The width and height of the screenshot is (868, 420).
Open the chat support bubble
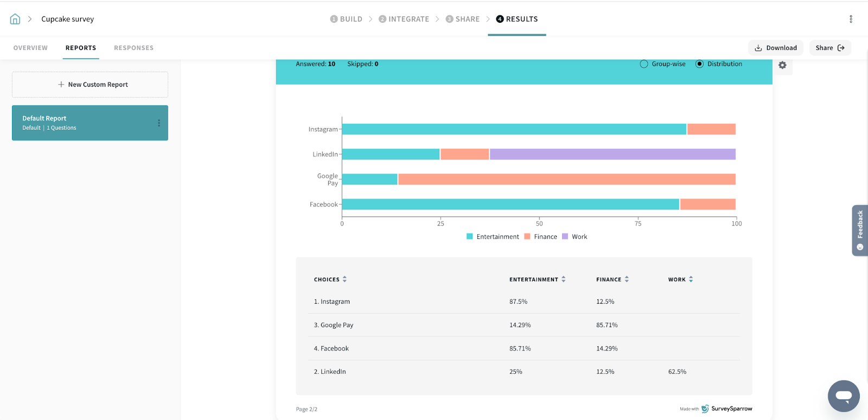pyautogui.click(x=844, y=396)
